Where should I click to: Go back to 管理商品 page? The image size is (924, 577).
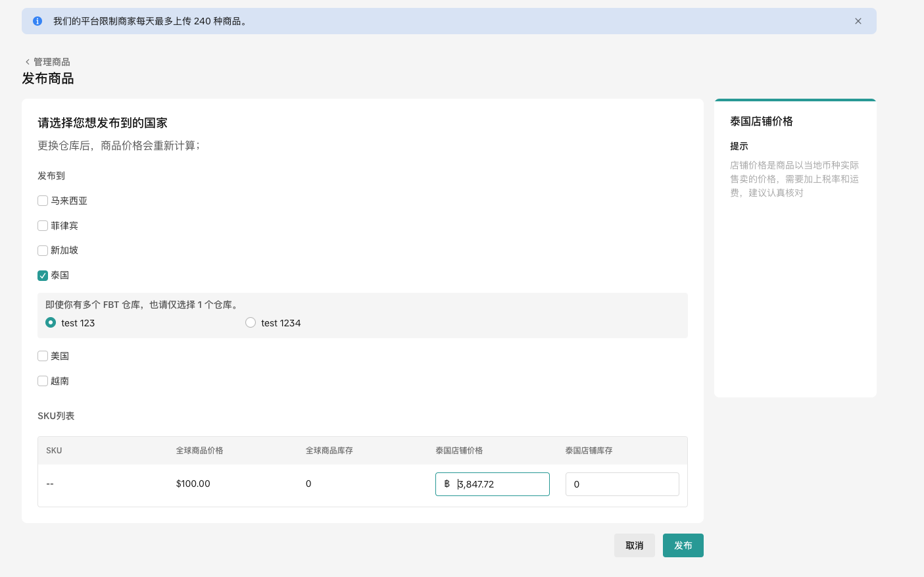coord(51,62)
